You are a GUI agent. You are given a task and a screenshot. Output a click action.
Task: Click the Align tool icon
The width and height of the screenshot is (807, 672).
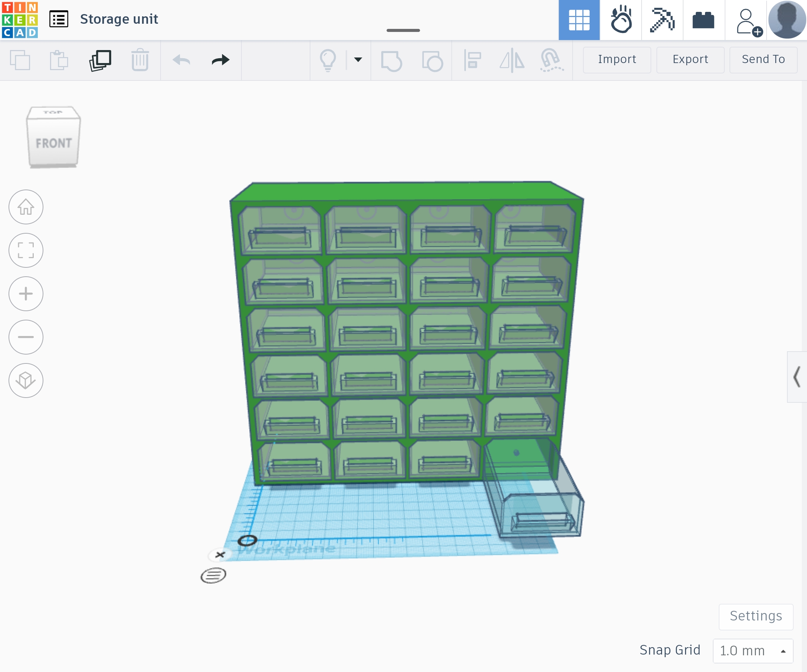tap(472, 60)
